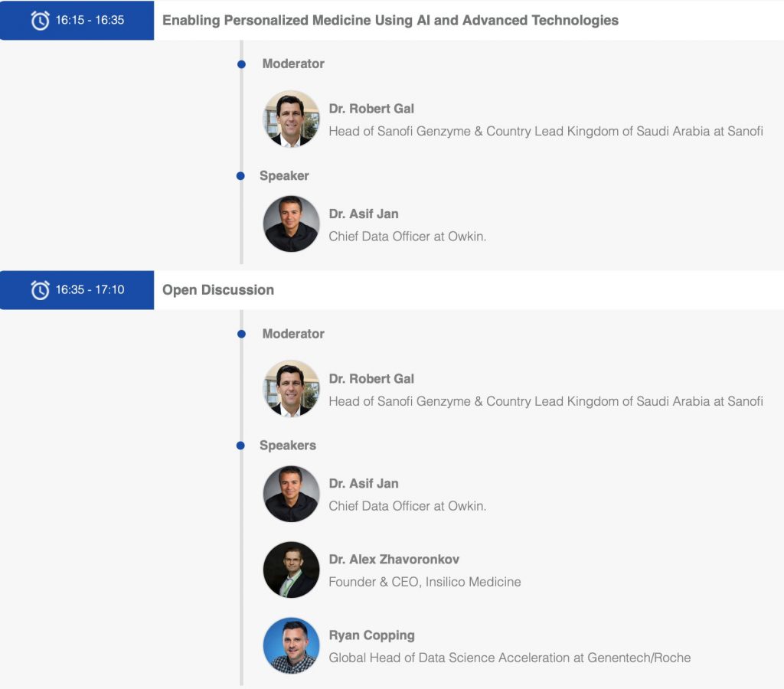Select the blue bullet next to Speaker heading
Screen dimensions: 784x689
(x=240, y=176)
